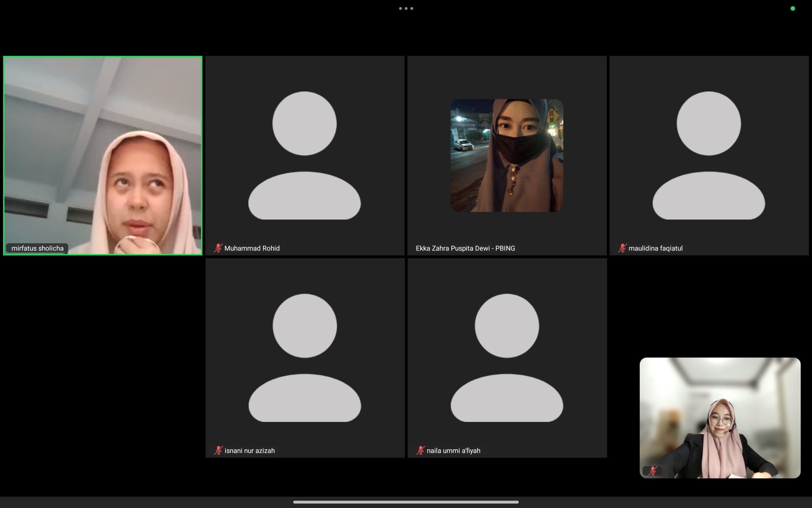Select isnani nur azizah's muted microphone icon

219,450
